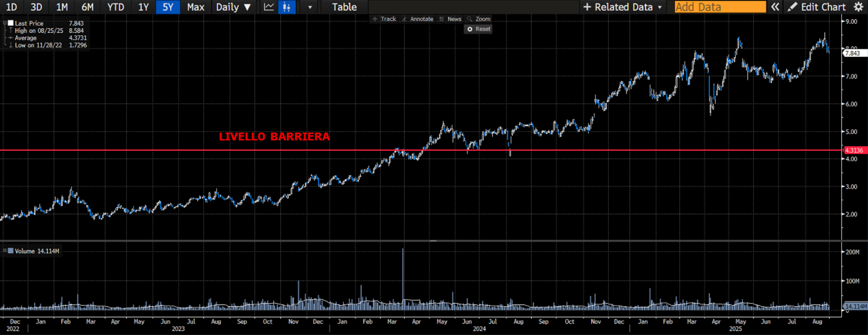Click the Volume color swatch

coord(10,251)
